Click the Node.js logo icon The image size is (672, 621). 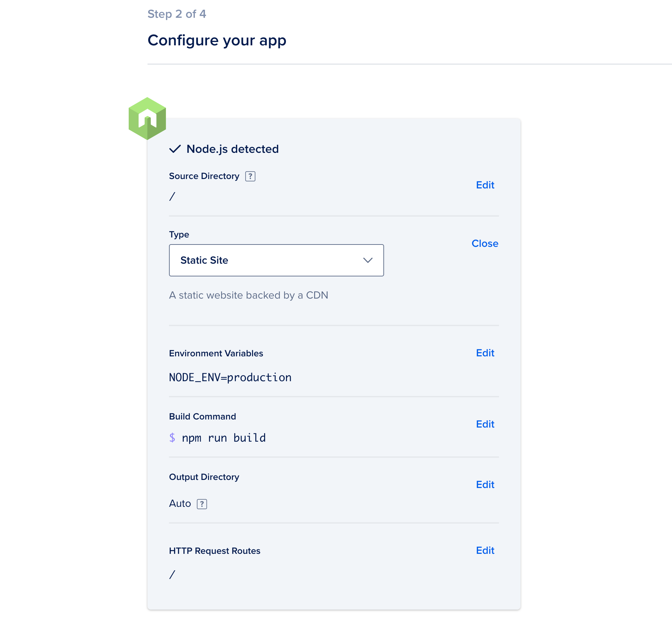[147, 118]
